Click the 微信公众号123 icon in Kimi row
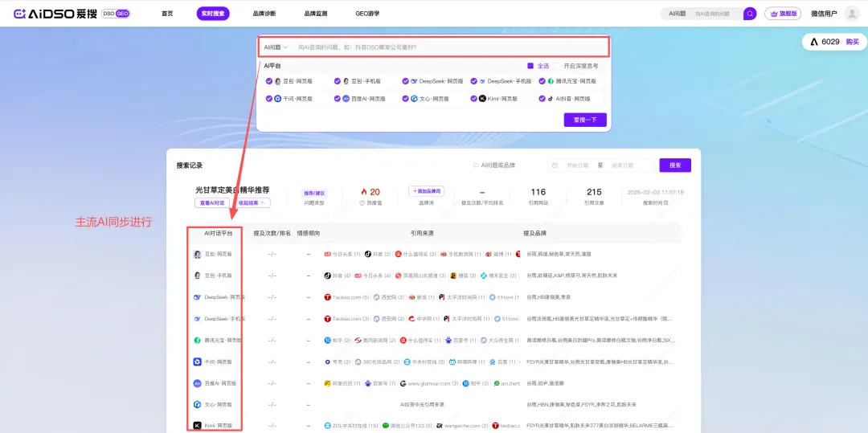868x433 pixels. [x=385, y=426]
